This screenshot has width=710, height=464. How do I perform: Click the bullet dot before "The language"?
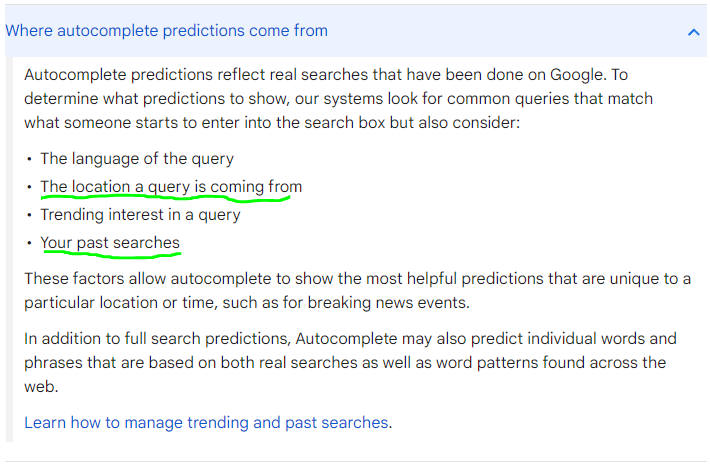[x=29, y=159]
